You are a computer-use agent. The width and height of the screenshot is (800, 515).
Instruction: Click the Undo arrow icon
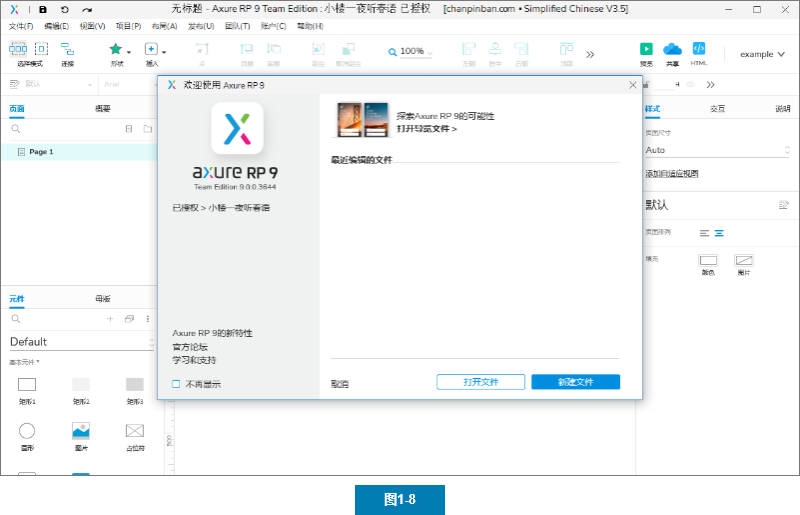[64, 9]
